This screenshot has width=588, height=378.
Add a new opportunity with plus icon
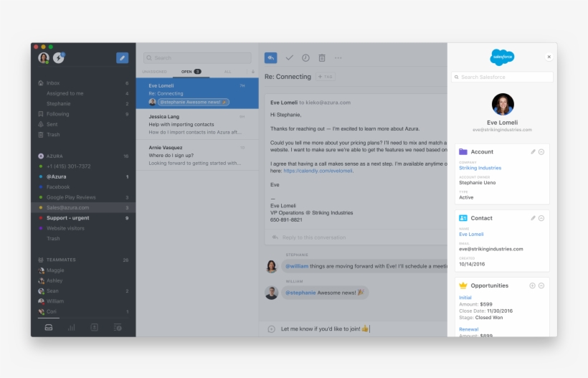[x=532, y=285]
